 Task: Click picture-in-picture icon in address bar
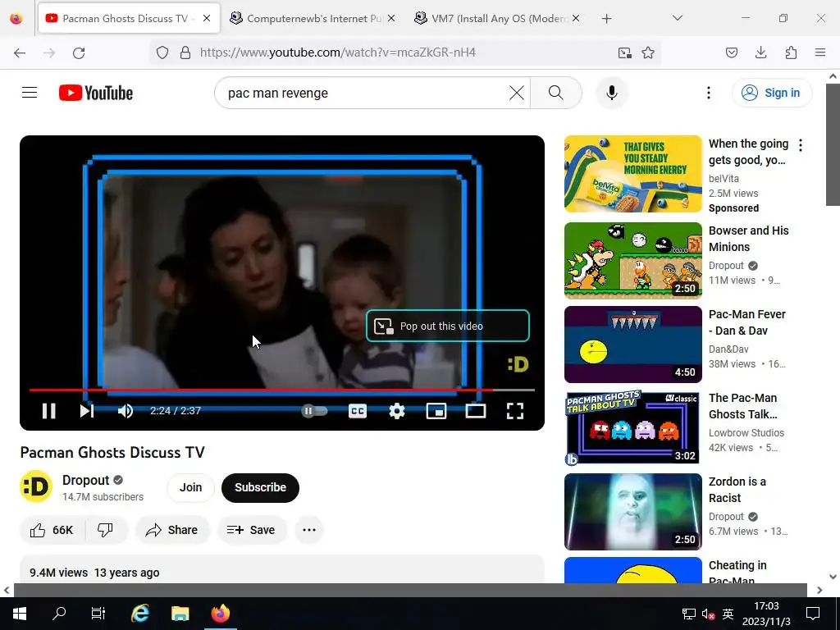(624, 52)
